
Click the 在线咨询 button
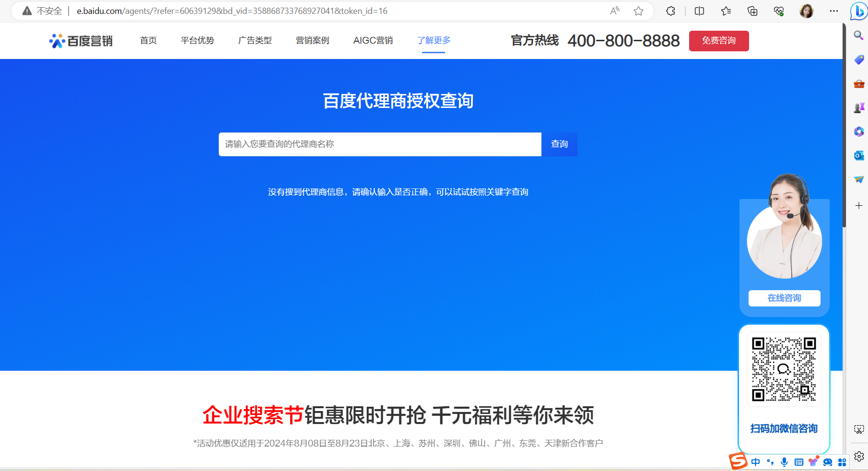pos(785,298)
